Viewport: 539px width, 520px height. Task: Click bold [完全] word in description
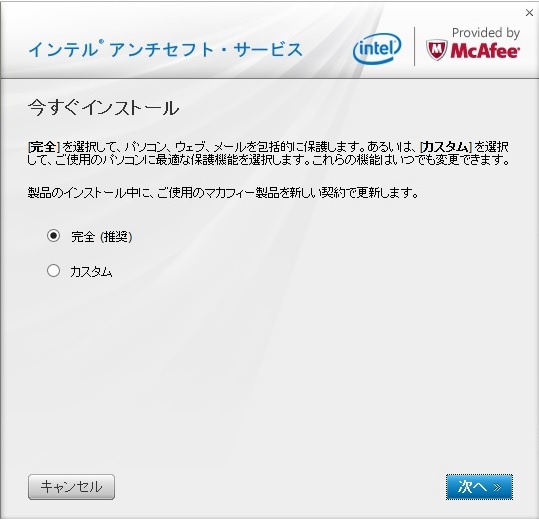click(x=44, y=147)
